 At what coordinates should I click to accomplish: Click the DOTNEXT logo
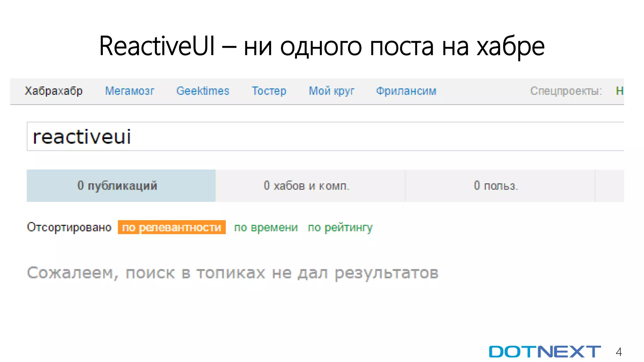(545, 352)
